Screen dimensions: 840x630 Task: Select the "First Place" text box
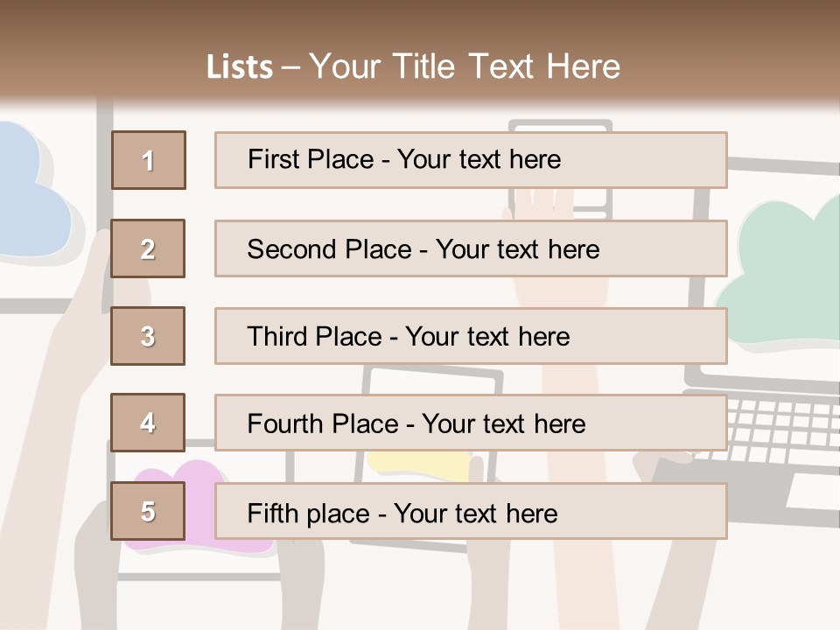[x=471, y=160]
